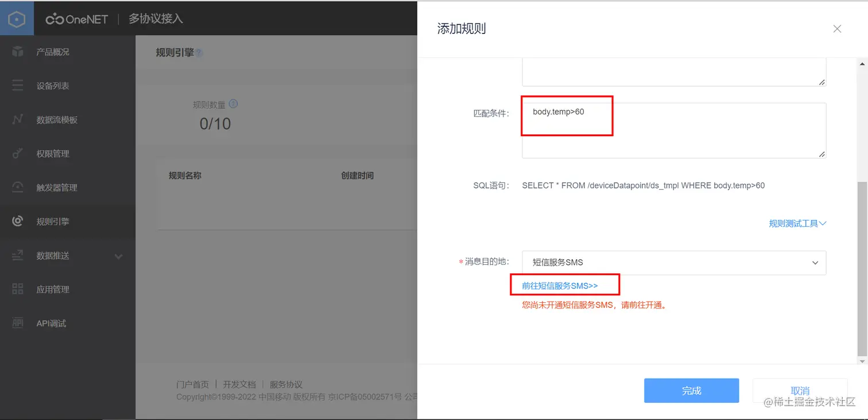This screenshot has height=420, width=868.
Task: Click the OneNET logo
Action: (77, 19)
